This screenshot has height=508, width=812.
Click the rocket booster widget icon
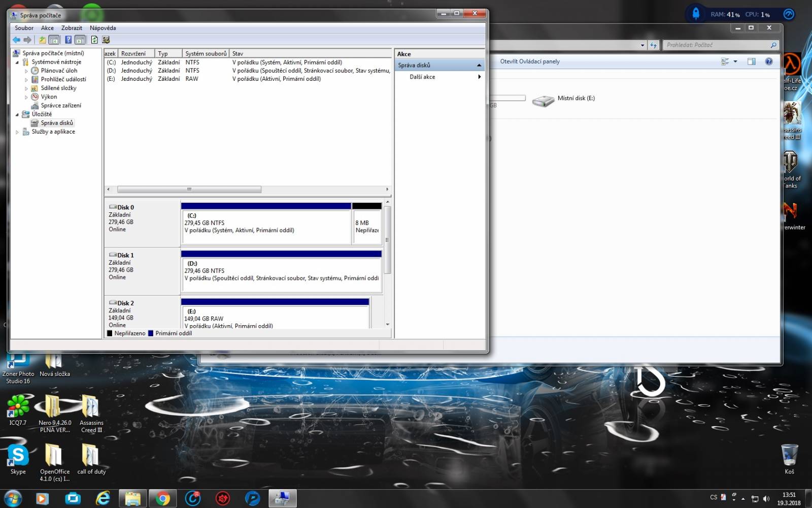pos(696,14)
